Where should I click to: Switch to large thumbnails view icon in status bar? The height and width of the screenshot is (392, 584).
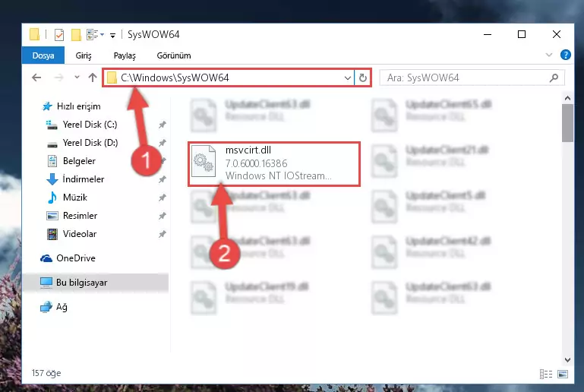pyautogui.click(x=563, y=374)
